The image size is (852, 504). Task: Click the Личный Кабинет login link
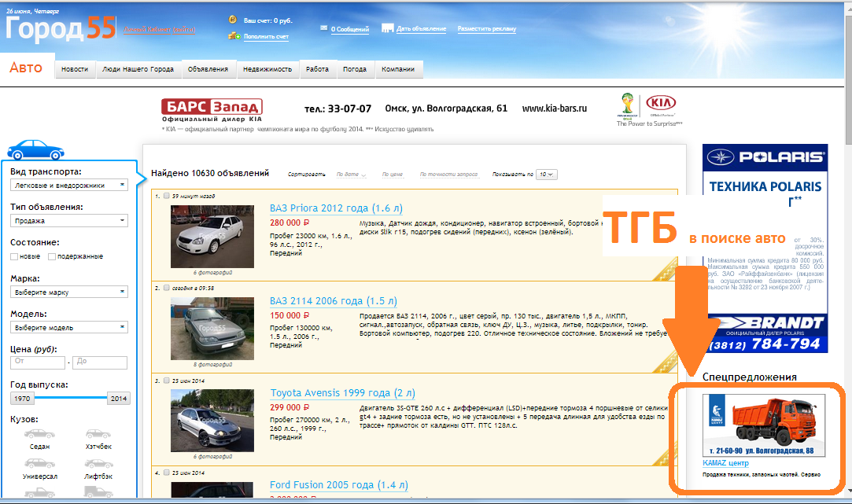[x=159, y=29]
